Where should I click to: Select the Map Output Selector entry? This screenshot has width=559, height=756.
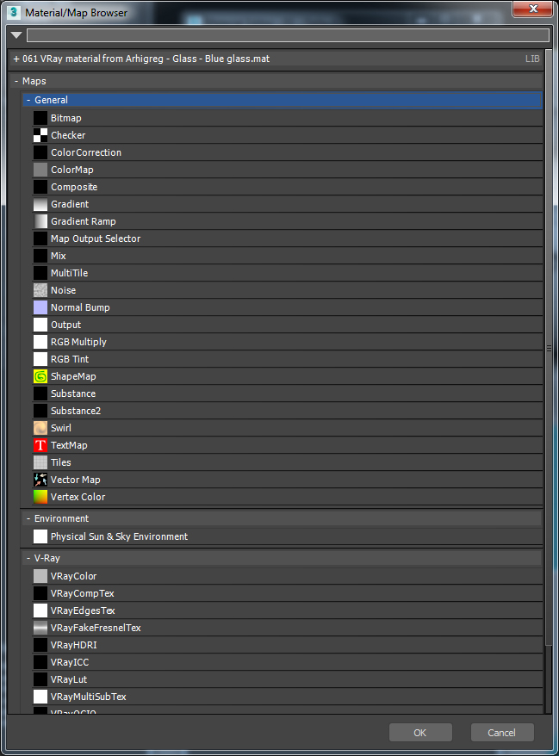tap(288, 239)
